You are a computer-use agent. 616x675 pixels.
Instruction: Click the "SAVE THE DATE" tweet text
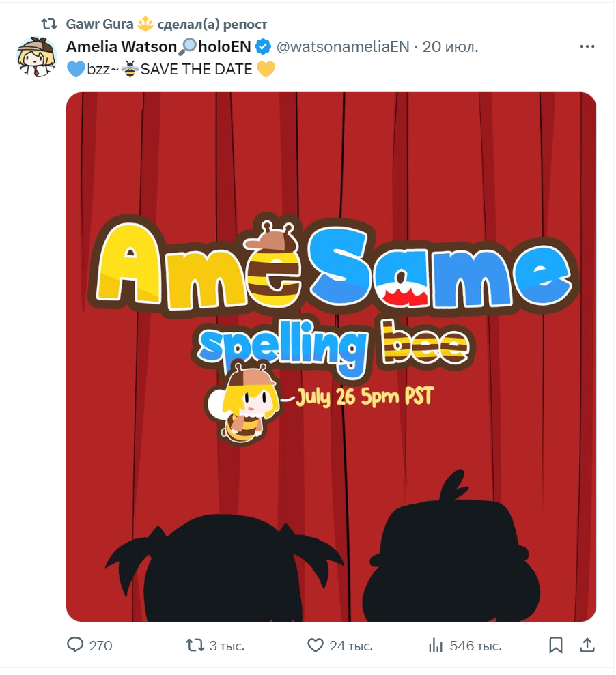click(x=196, y=69)
